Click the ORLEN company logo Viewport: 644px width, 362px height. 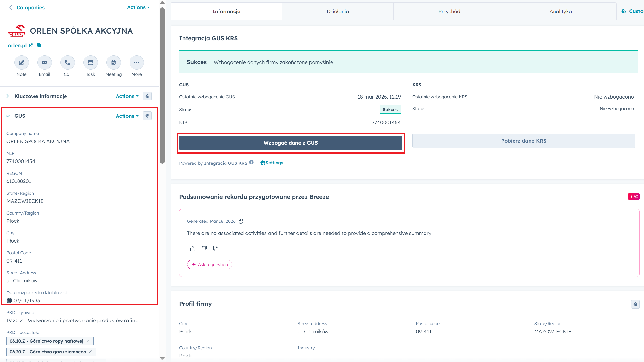17,31
